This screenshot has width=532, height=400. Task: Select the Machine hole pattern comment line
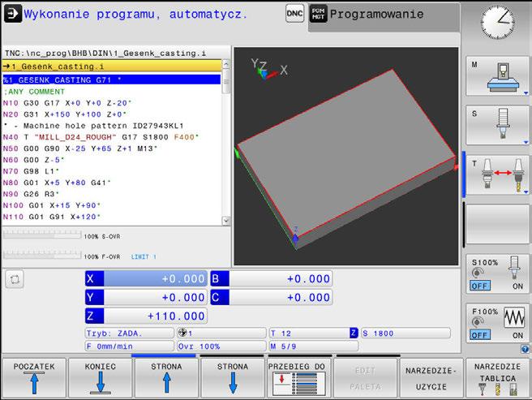point(111,126)
